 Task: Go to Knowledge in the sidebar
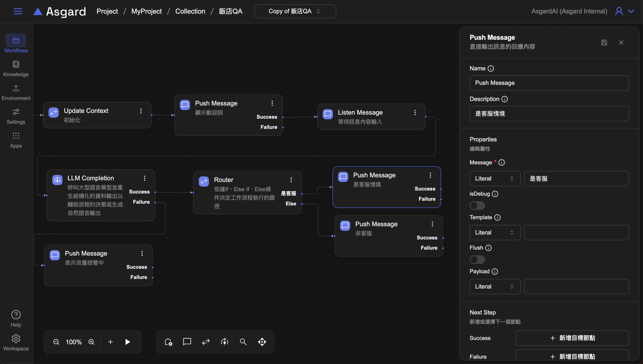coord(16,68)
